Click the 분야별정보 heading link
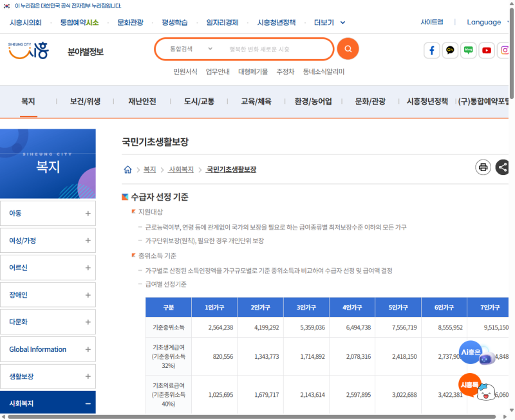 [x=86, y=52]
